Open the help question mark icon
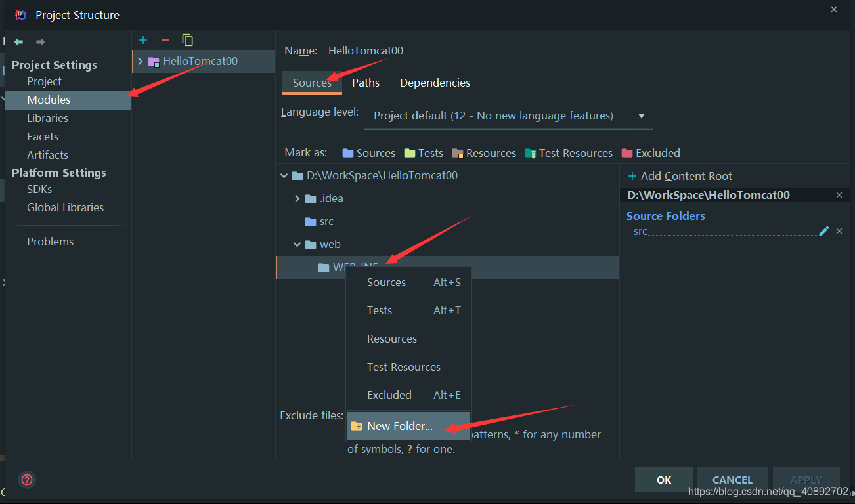The image size is (855, 504). click(x=27, y=480)
